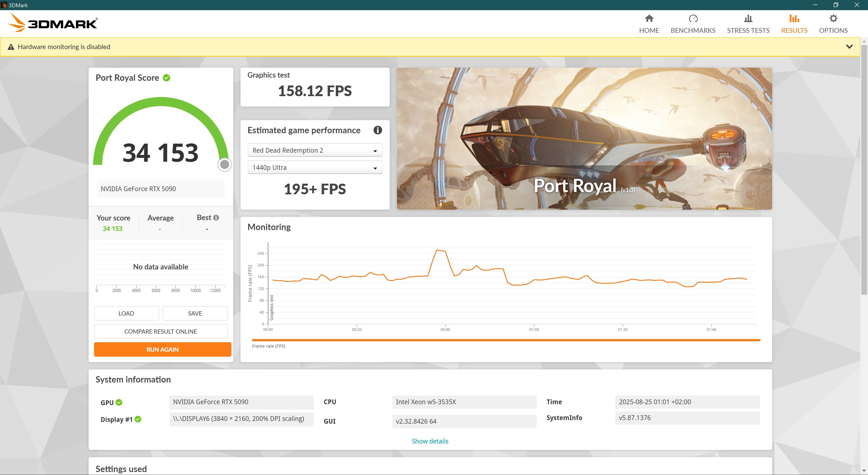This screenshot has width=868, height=475.
Task: Open the Benchmarks gauge icon
Action: click(693, 18)
